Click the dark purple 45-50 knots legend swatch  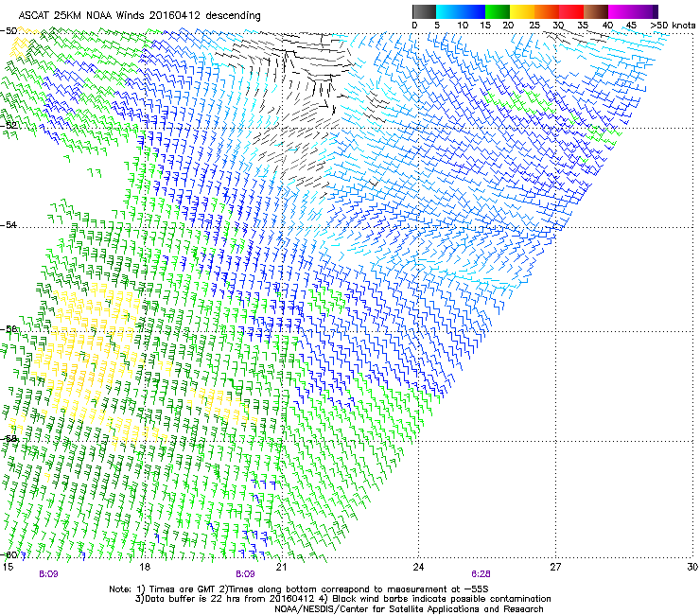(645, 11)
